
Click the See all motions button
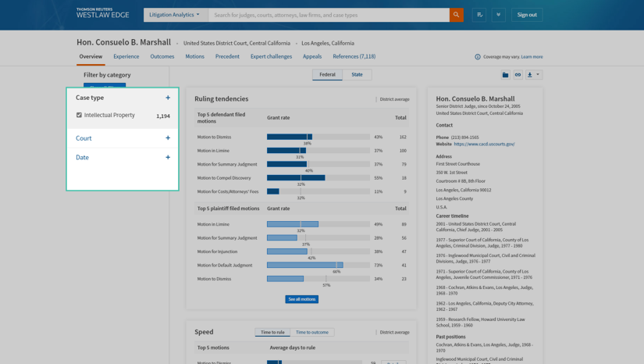pyautogui.click(x=301, y=299)
